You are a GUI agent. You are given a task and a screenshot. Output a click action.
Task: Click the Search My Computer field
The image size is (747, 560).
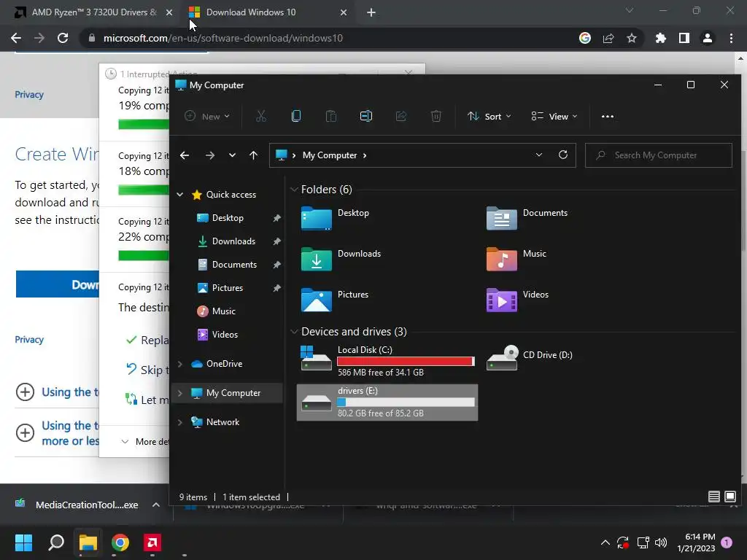click(659, 155)
